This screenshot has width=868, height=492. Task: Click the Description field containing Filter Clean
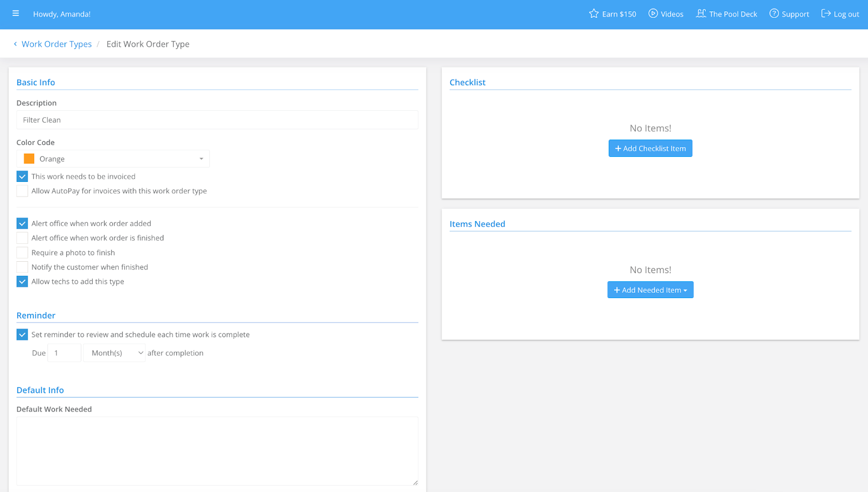pos(217,120)
